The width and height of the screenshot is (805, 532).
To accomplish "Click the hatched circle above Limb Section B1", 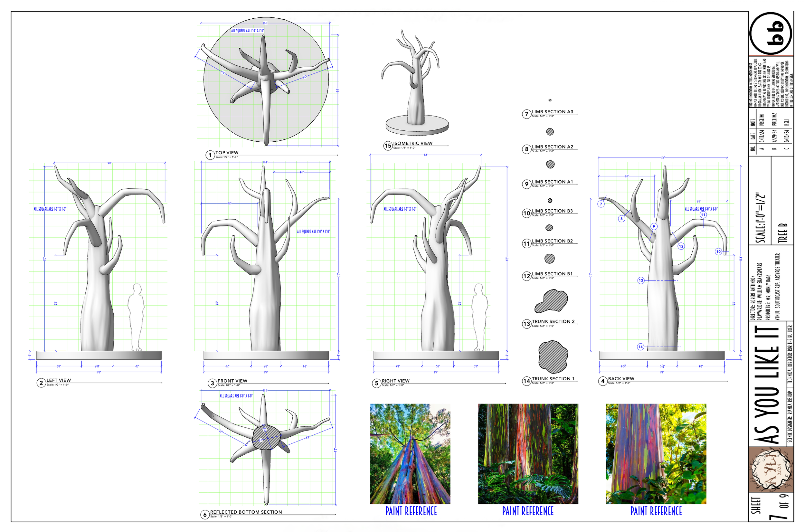I will 550,259.
